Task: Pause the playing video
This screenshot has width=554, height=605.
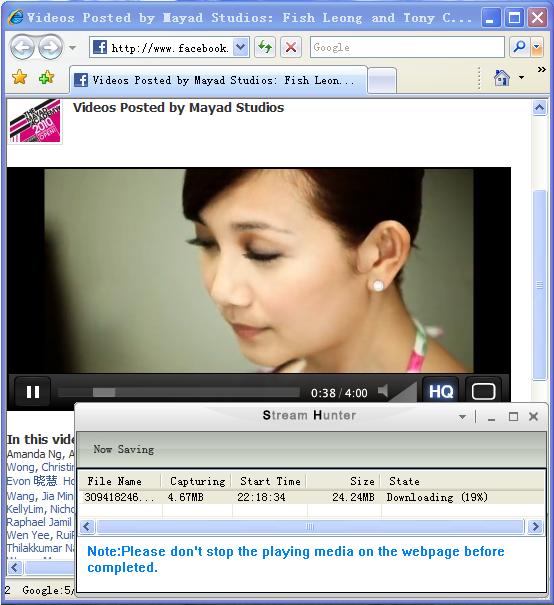Action: click(x=33, y=392)
